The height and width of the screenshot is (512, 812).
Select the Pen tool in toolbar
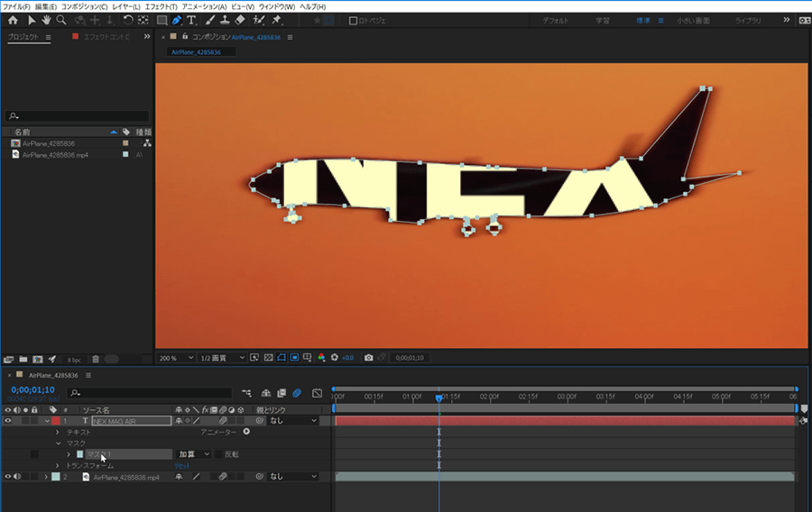(x=177, y=20)
